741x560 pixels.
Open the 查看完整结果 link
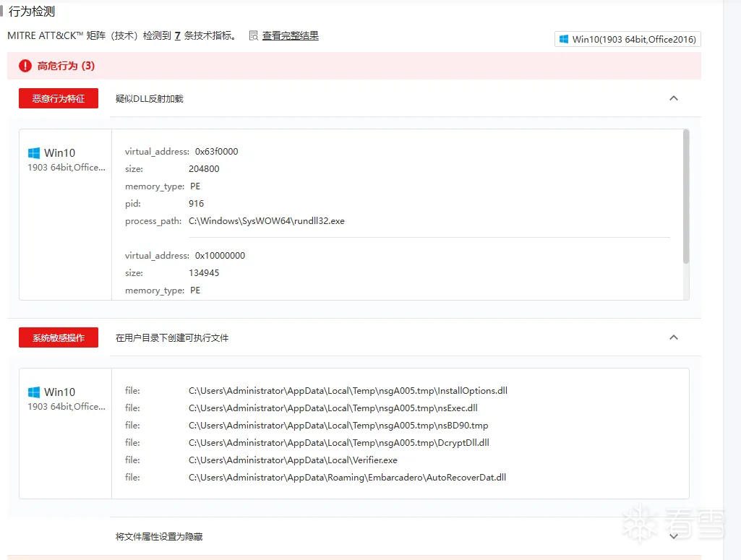(290, 35)
